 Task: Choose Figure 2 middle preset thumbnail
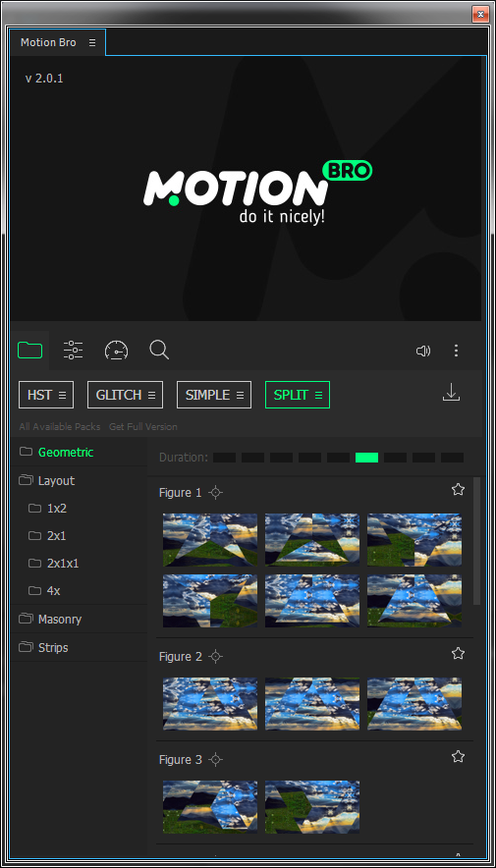312,704
